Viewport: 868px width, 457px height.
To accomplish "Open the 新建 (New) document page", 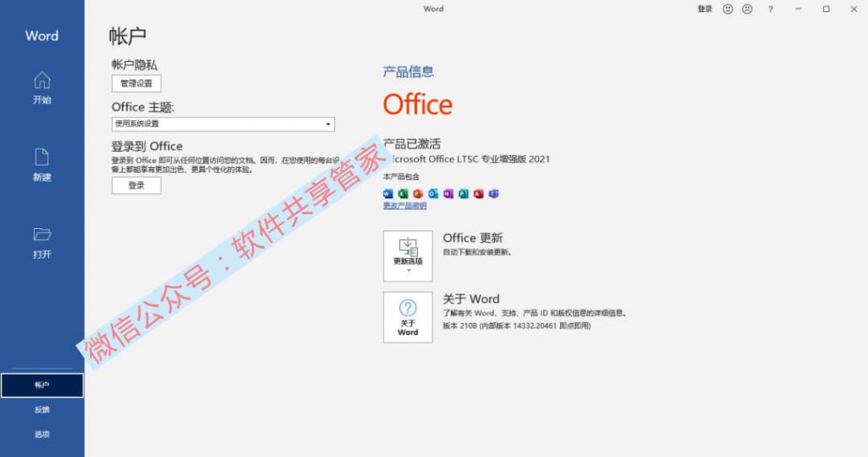I will (42, 165).
